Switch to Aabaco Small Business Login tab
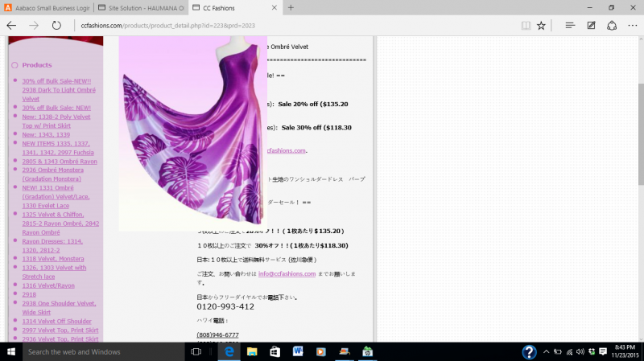644x361 pixels. [48, 7]
